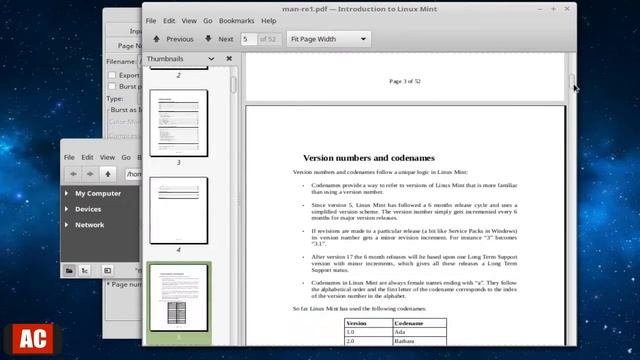The image size is (640, 360).
Task: Open Help menu in PDF viewer
Action: (269, 21)
